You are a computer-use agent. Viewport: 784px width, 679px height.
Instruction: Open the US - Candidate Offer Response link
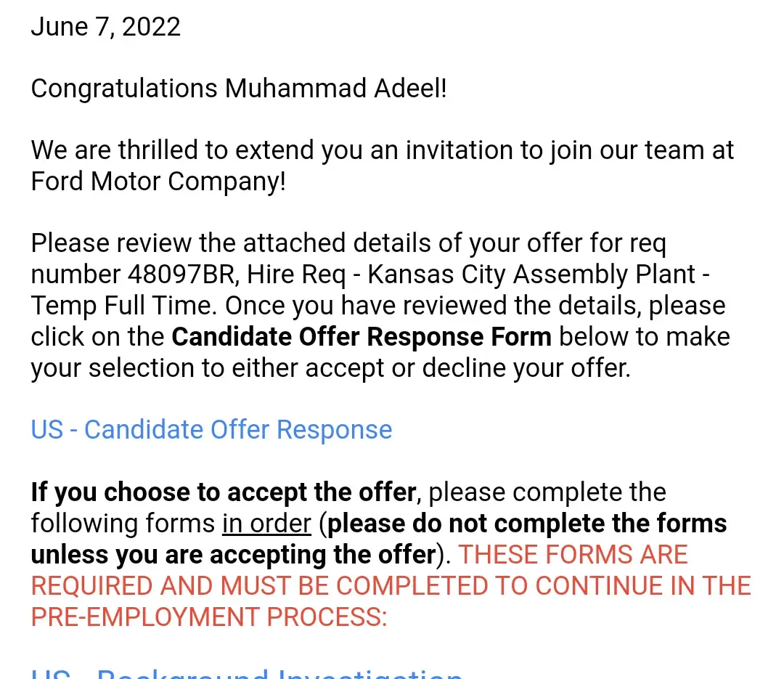click(211, 430)
